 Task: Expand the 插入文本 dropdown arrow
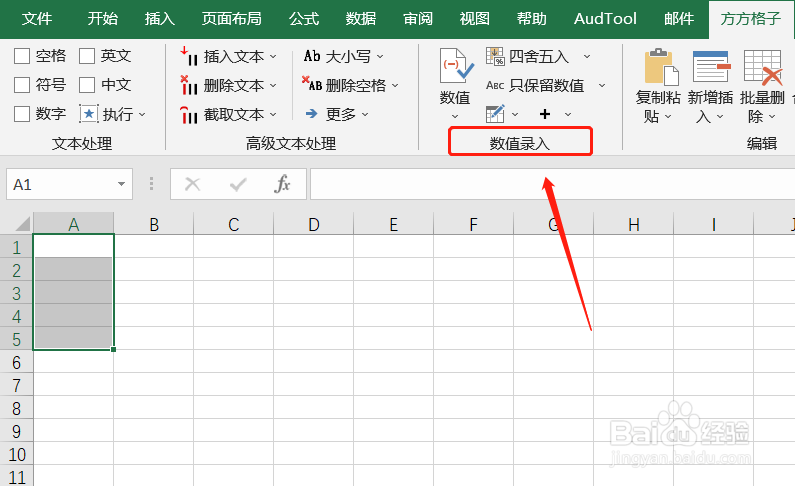tap(273, 57)
